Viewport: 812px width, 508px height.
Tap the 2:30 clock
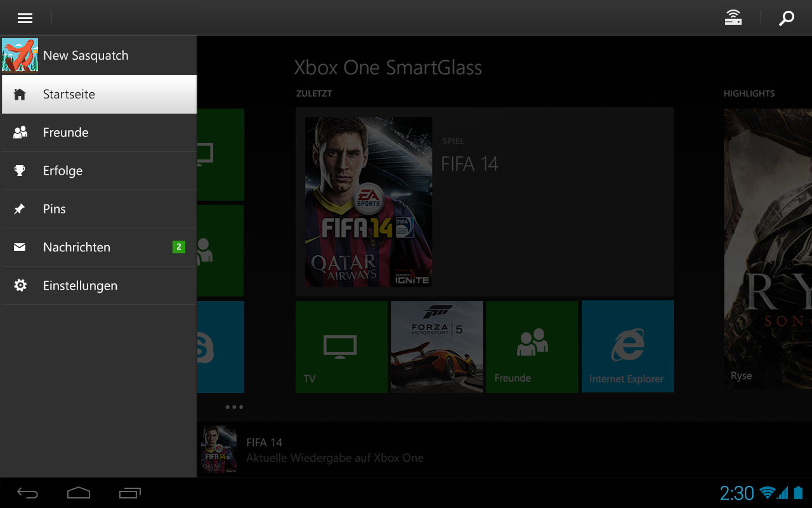pyautogui.click(x=737, y=493)
